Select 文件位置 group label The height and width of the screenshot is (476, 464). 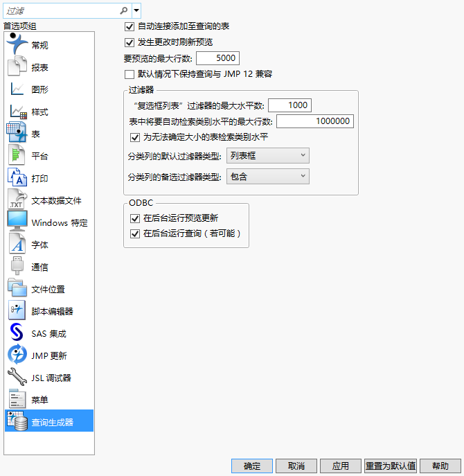coord(48,290)
